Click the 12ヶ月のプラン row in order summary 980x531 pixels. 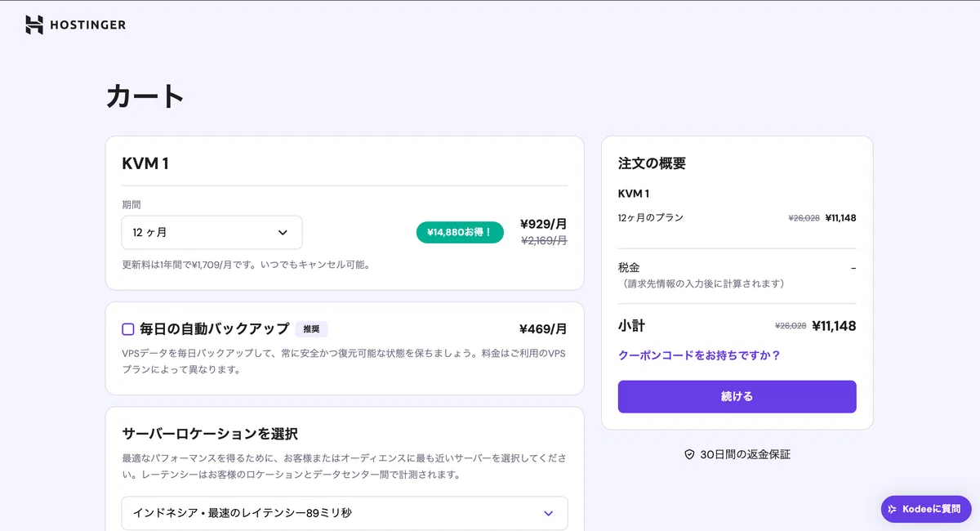(737, 218)
